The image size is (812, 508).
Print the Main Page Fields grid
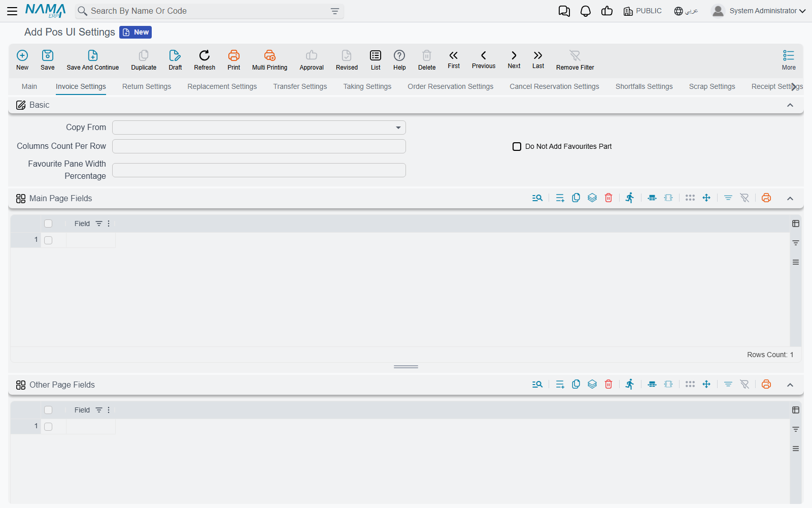point(766,198)
